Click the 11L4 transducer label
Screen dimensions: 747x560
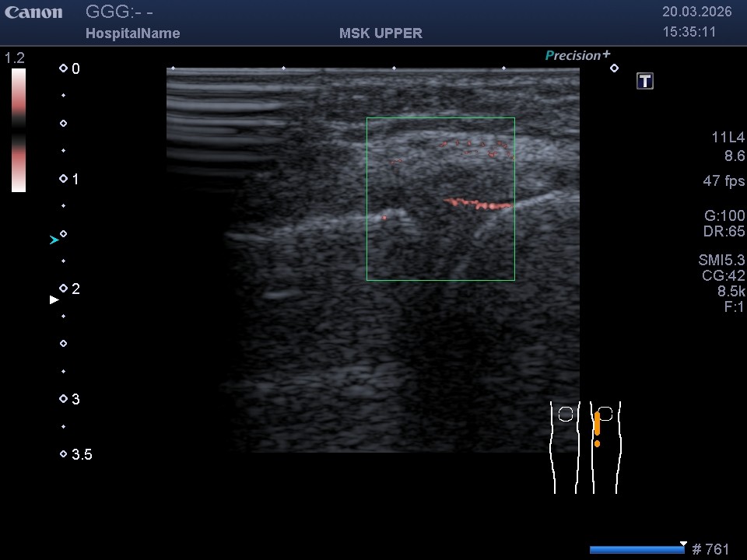(728, 138)
